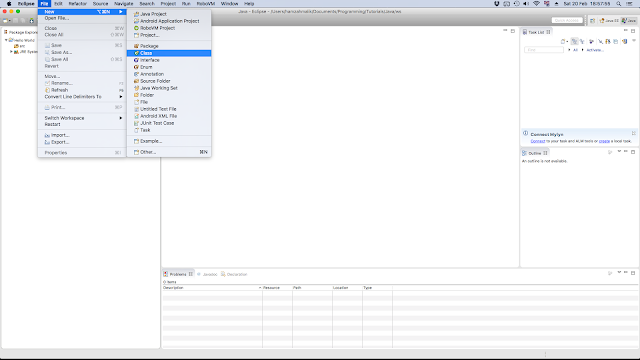The image size is (640, 360).
Task: Choose Java Working Set entry
Action: click(169, 88)
